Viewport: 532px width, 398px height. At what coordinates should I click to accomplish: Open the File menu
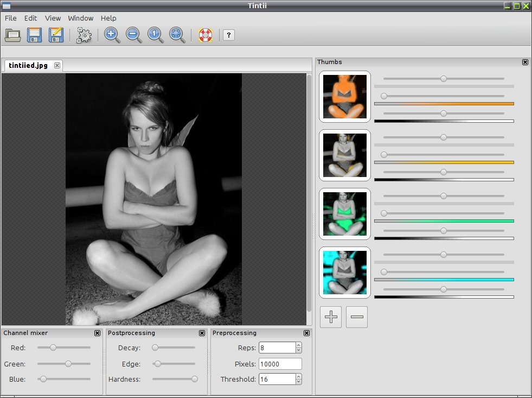[x=11, y=18]
